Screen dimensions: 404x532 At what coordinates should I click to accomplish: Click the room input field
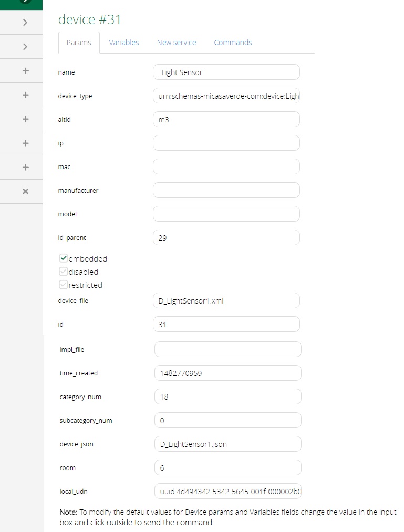[x=227, y=468]
